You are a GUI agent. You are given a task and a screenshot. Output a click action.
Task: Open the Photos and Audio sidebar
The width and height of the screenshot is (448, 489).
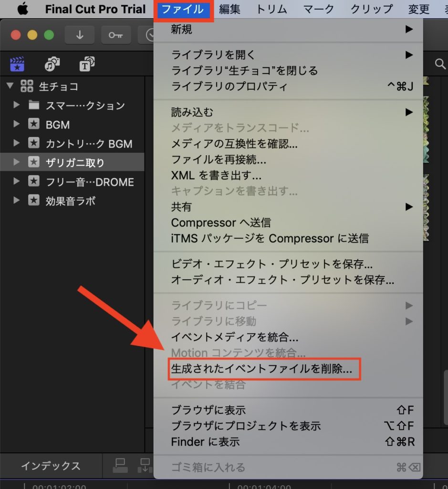coord(52,64)
